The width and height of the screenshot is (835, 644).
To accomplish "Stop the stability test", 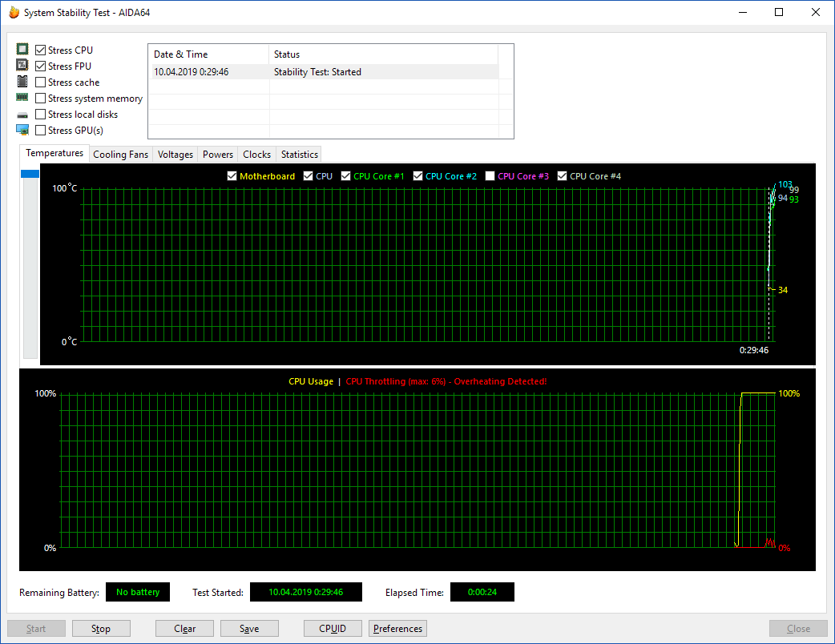I will (x=101, y=629).
